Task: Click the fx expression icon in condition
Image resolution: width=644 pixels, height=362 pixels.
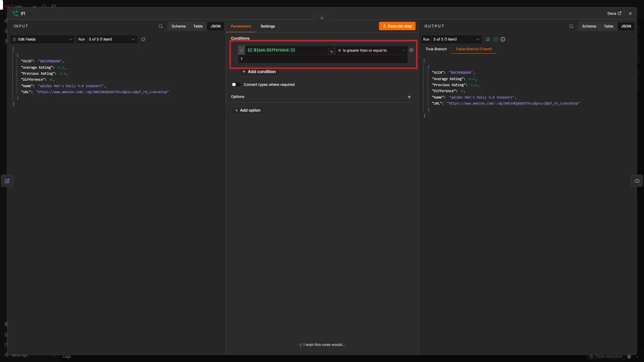Action: pyautogui.click(x=241, y=50)
